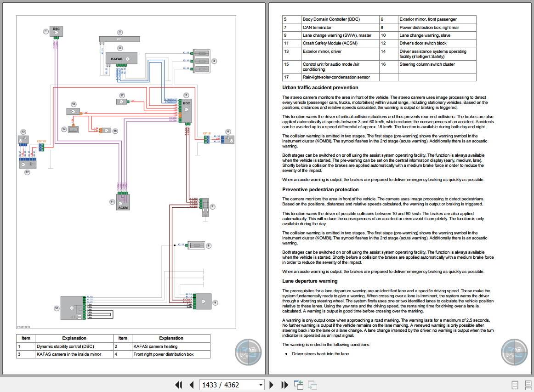
Task: Select the heading 'Lane departure warning'
Action: tap(310, 281)
